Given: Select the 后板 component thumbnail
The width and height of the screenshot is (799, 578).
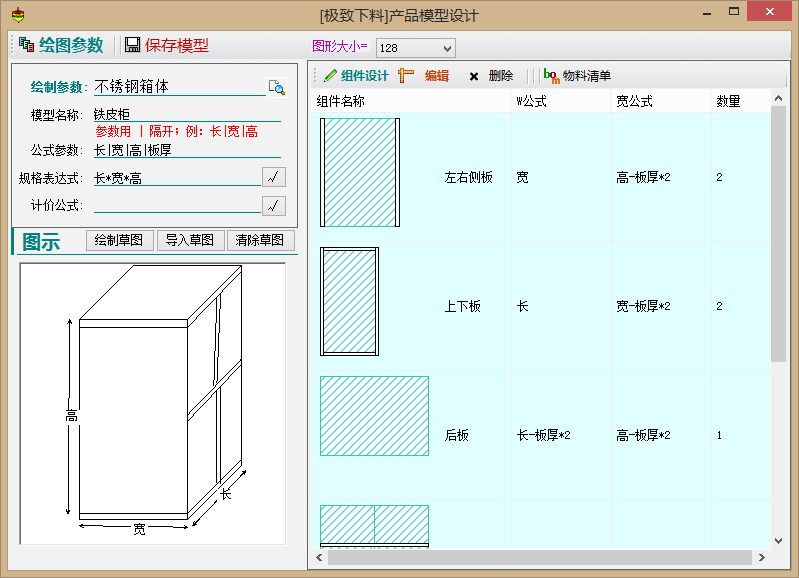Looking at the screenshot, I should pos(375,416).
